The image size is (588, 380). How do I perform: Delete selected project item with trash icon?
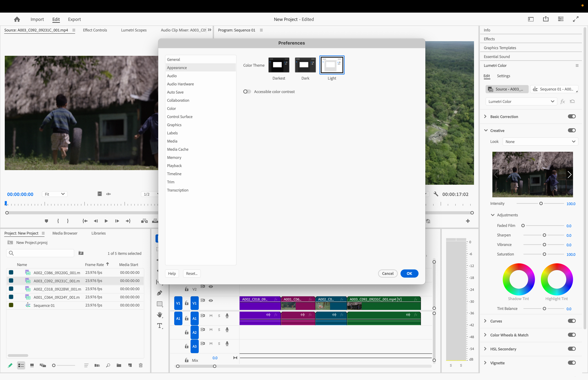pyautogui.click(x=141, y=365)
